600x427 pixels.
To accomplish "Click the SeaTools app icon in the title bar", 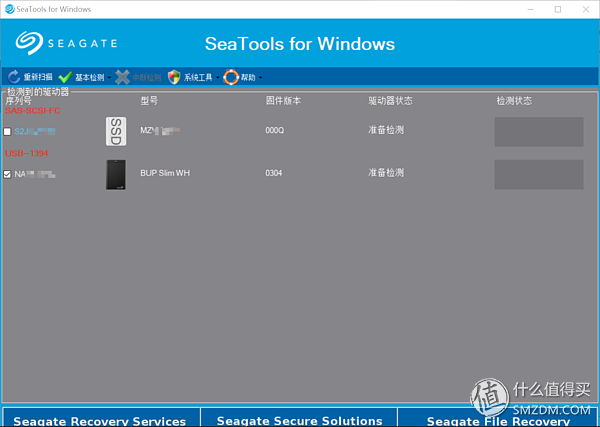I will click(10, 9).
